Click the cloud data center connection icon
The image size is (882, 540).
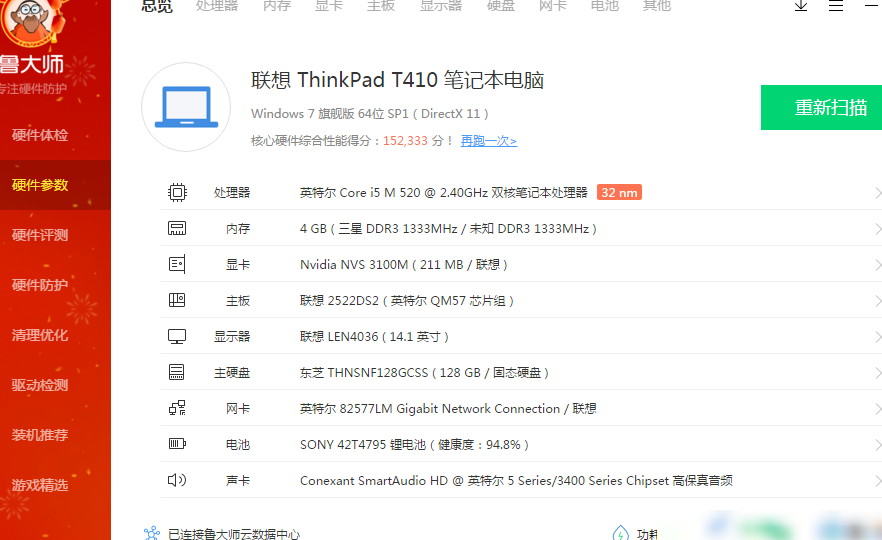152,533
